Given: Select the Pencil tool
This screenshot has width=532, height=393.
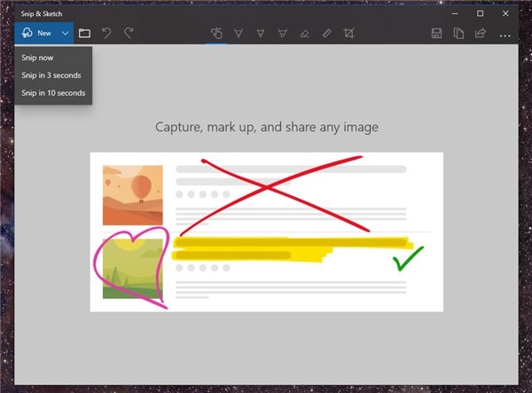Looking at the screenshot, I should coord(261,34).
